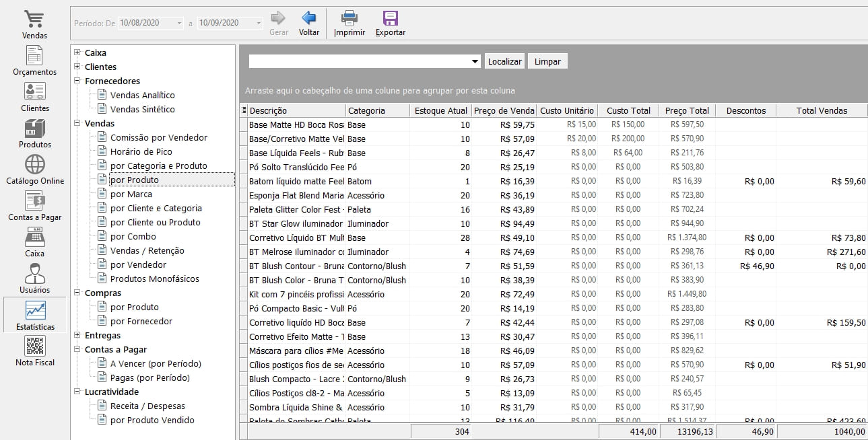Click the Imprimir printer icon

pyautogui.click(x=349, y=20)
